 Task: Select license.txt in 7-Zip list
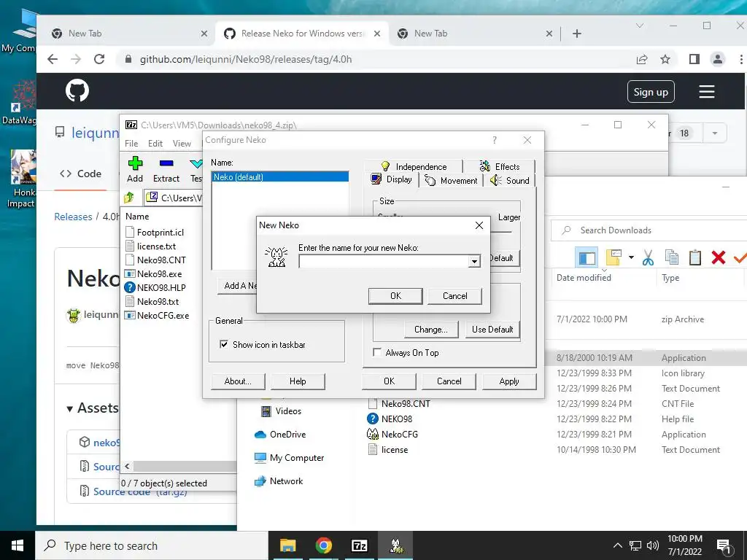coord(156,246)
